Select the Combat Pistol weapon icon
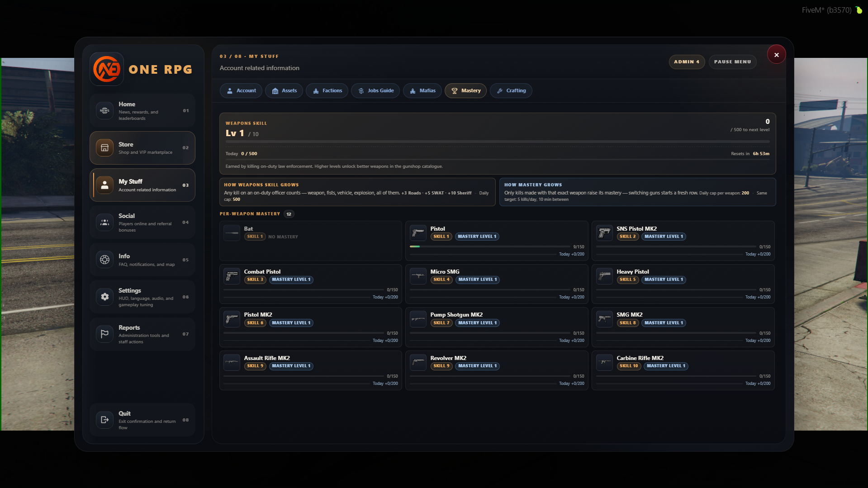Image resolution: width=868 pixels, height=488 pixels. tap(232, 276)
